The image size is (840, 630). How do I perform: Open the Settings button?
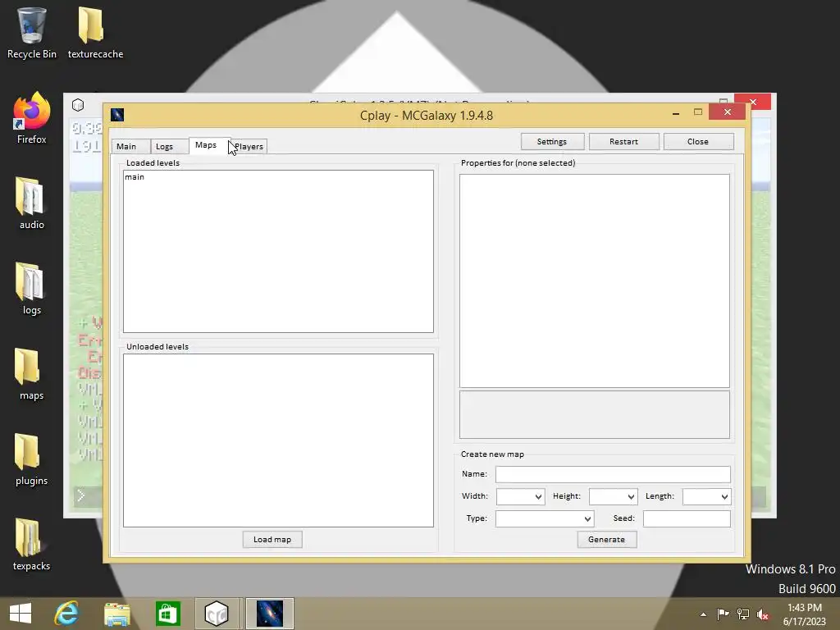point(552,141)
